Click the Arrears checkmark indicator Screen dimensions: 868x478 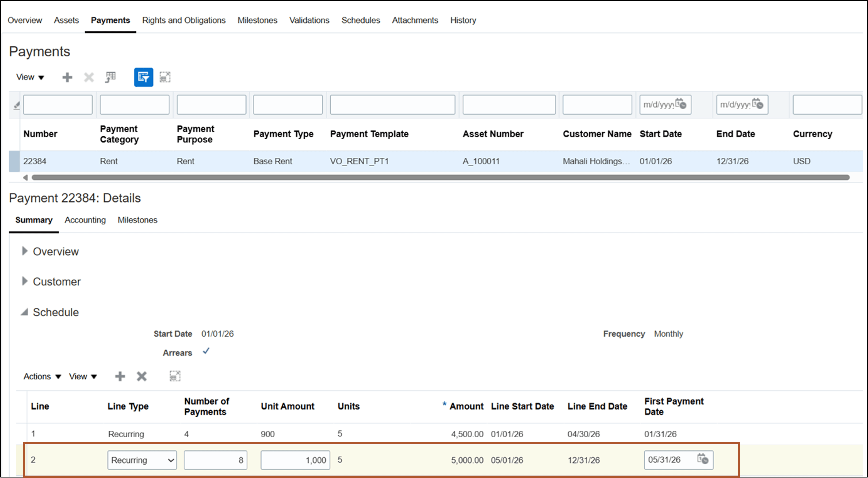(x=206, y=351)
